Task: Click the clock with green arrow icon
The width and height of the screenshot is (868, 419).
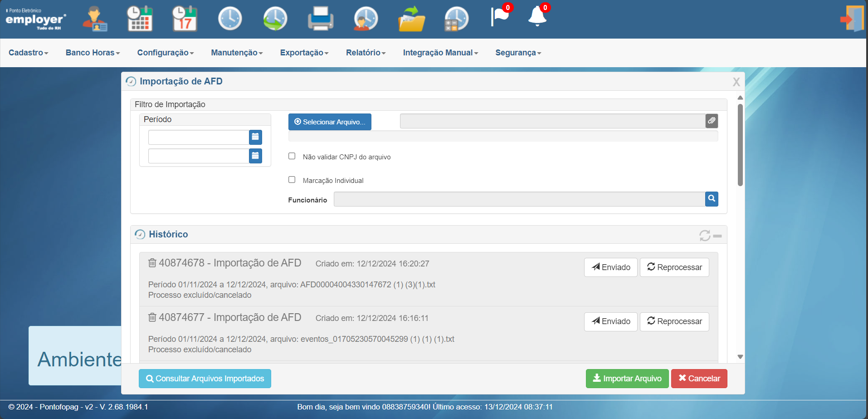Action: [x=275, y=19]
